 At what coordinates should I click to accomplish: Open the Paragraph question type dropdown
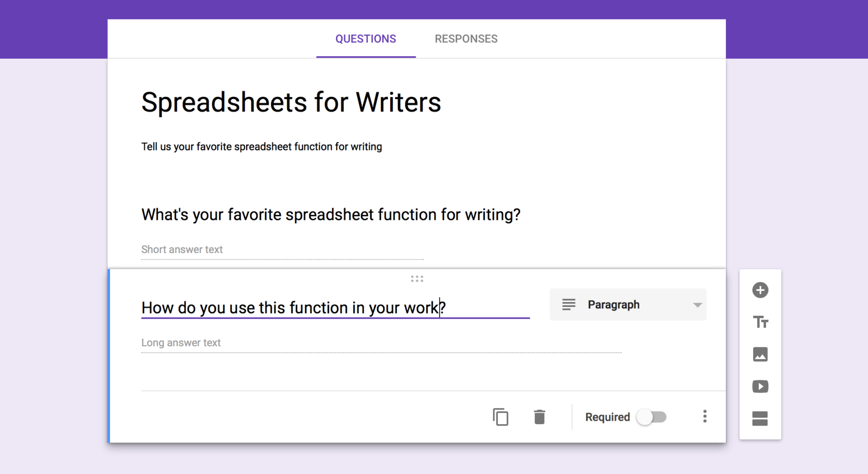click(628, 304)
